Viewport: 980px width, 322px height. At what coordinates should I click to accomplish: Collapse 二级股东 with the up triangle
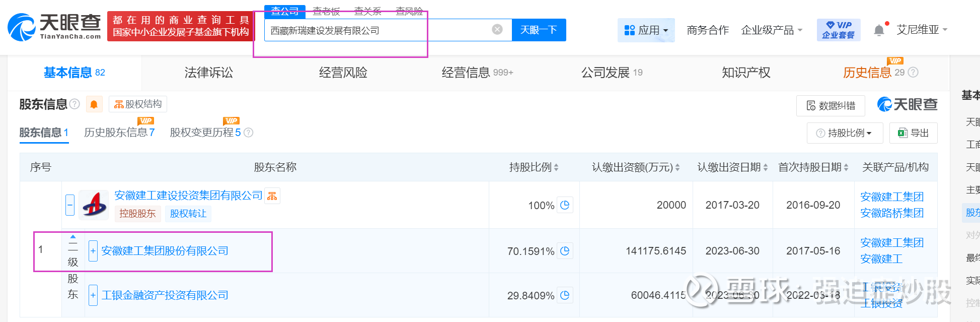click(73, 236)
